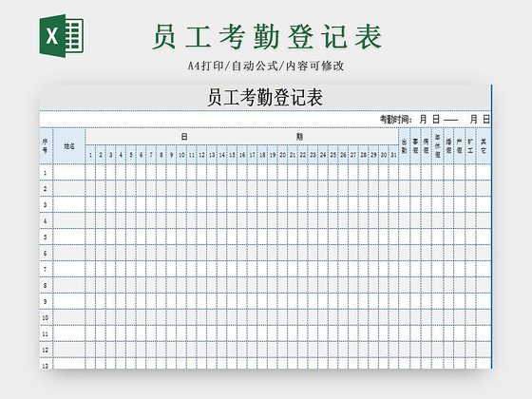Click date header 24 in the date row
The width and height of the screenshot is (532, 399).
[323, 155]
